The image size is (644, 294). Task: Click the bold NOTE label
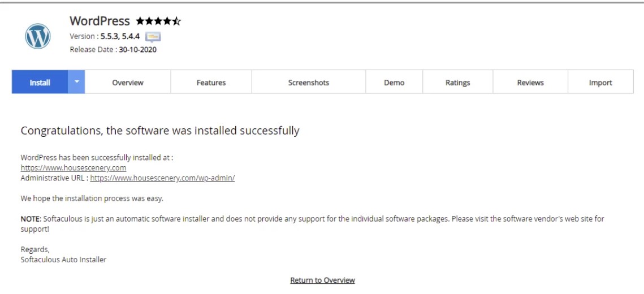click(31, 219)
